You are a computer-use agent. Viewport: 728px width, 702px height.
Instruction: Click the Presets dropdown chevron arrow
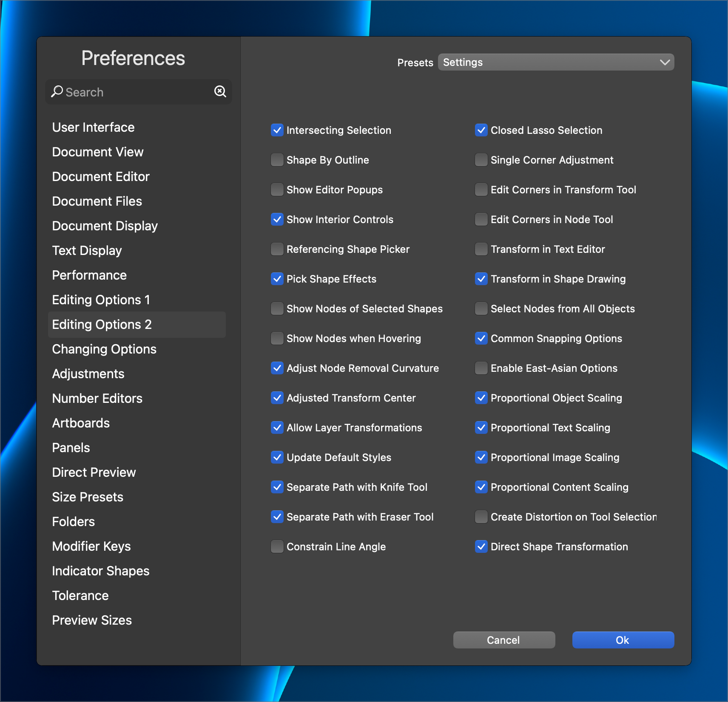pos(665,62)
